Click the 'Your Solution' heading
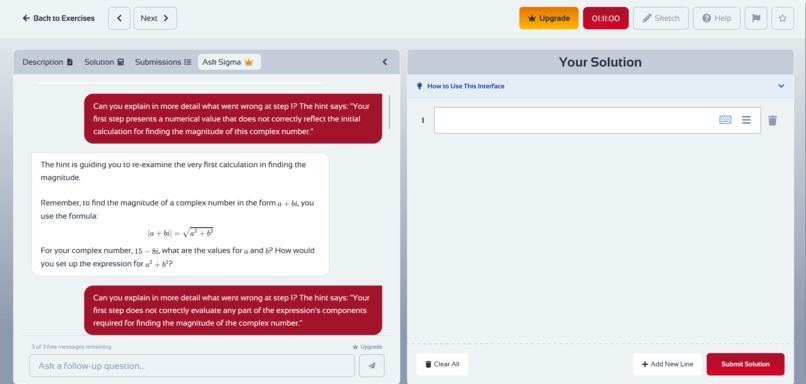806x384 pixels. pos(600,62)
